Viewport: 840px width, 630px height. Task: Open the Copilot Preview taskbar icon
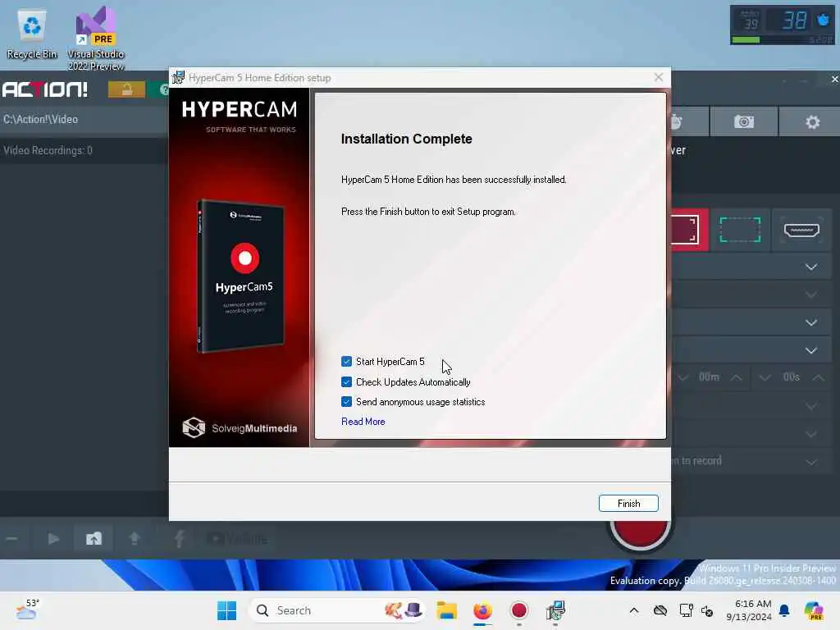tap(814, 610)
